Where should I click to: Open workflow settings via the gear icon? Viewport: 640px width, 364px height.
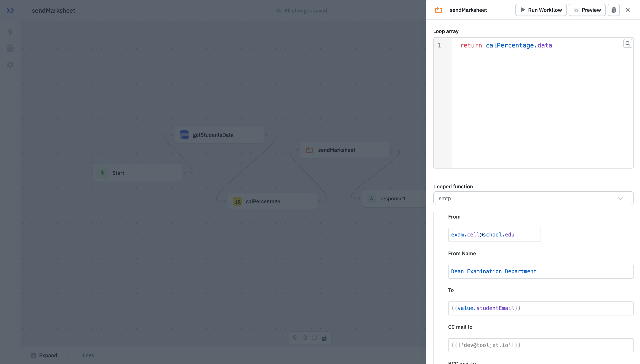click(10, 65)
